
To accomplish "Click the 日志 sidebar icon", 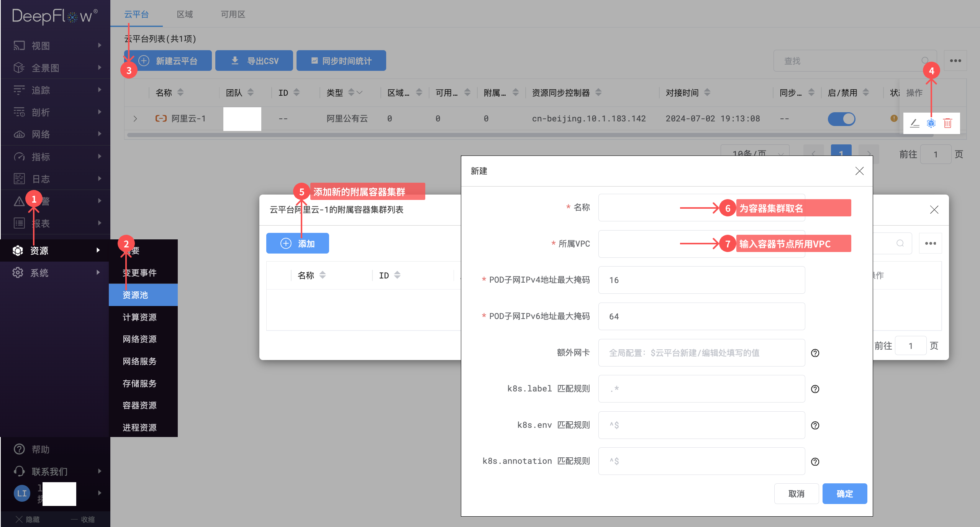I will click(x=20, y=178).
